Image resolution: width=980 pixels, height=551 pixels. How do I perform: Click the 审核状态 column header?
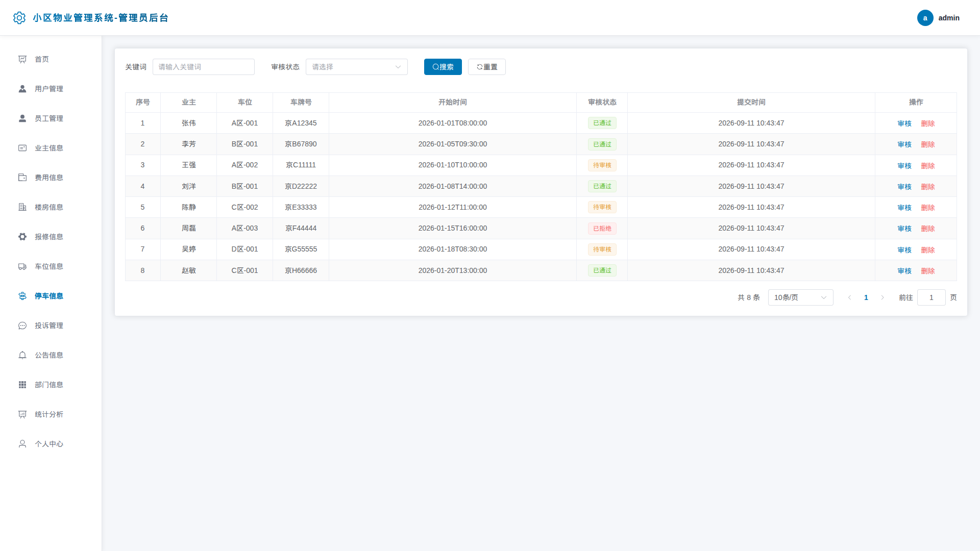602,102
